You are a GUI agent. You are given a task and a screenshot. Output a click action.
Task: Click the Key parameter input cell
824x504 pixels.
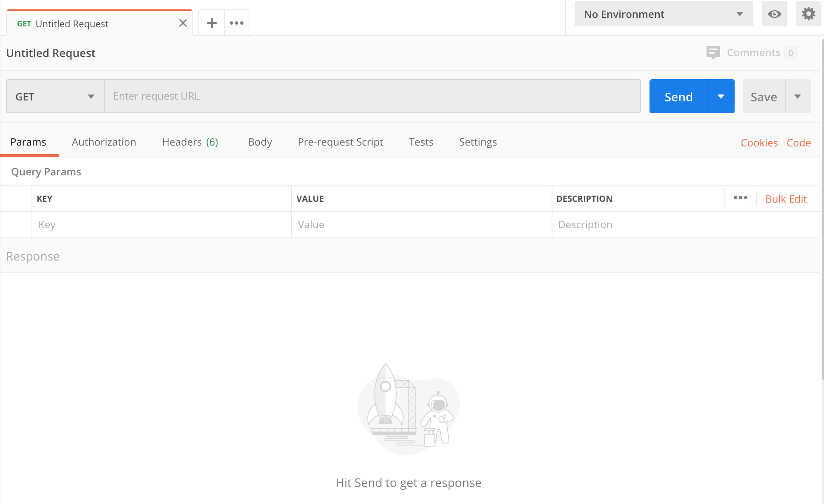coord(162,225)
